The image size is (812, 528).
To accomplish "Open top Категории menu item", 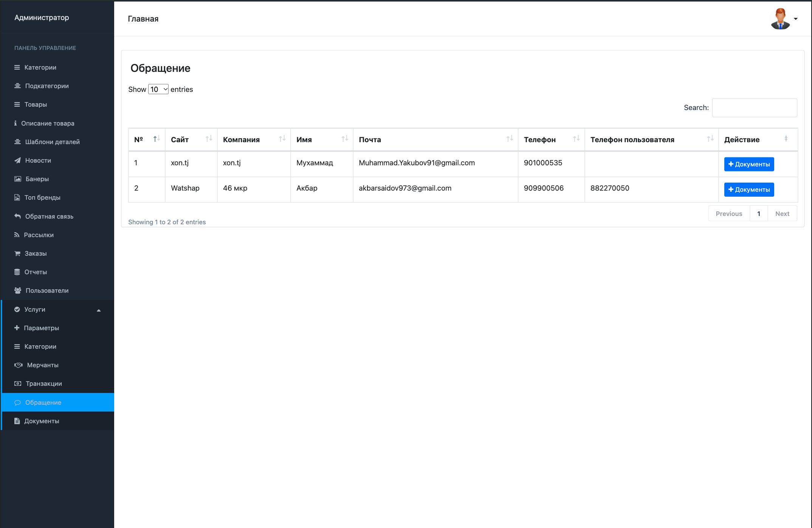I will (x=57, y=67).
